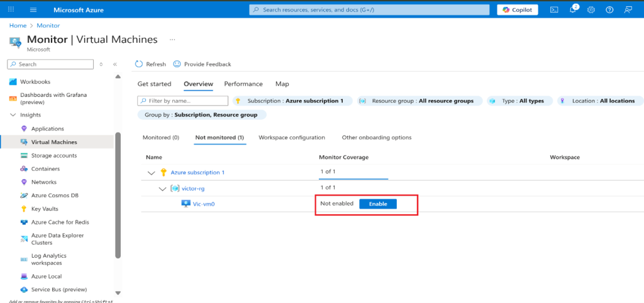Switch to Get started tab
This screenshot has height=303, width=644.
click(155, 84)
